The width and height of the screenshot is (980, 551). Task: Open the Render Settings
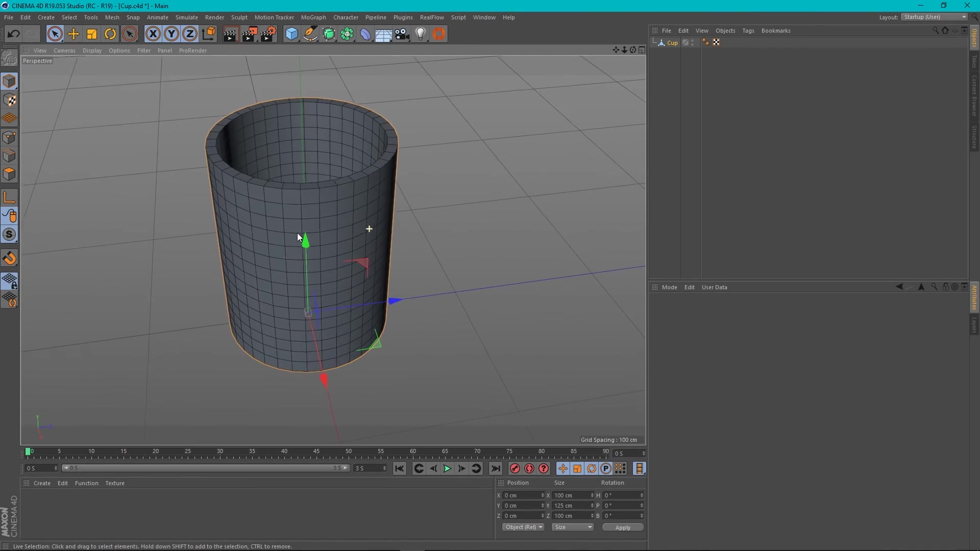pyautogui.click(x=268, y=34)
